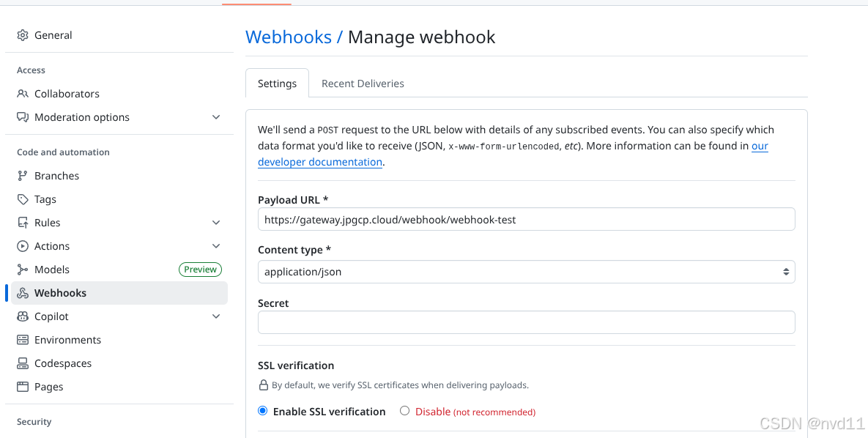This screenshot has width=868, height=438.
Task: Click the 'Payload URL *' field label
Action: (x=293, y=199)
